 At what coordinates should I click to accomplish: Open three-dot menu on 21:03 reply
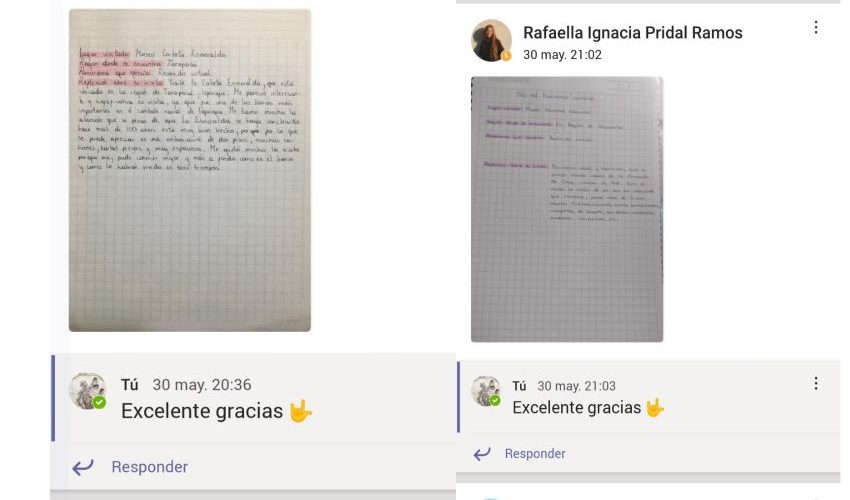pyautogui.click(x=816, y=384)
